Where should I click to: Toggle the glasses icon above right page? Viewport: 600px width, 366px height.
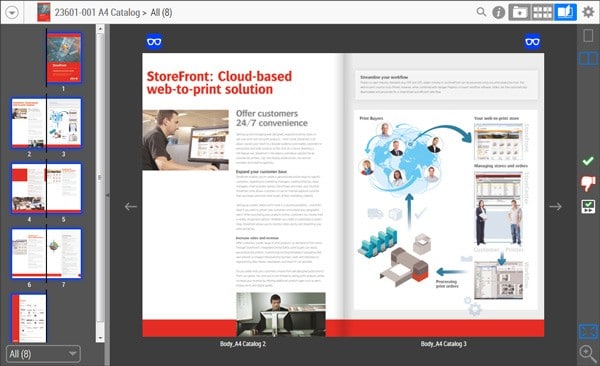coord(532,41)
